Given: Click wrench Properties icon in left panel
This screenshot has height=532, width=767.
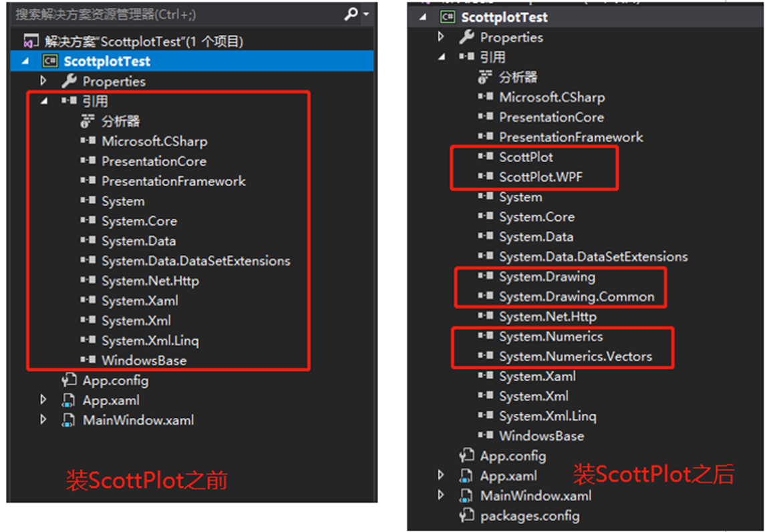Looking at the screenshot, I should [69, 81].
